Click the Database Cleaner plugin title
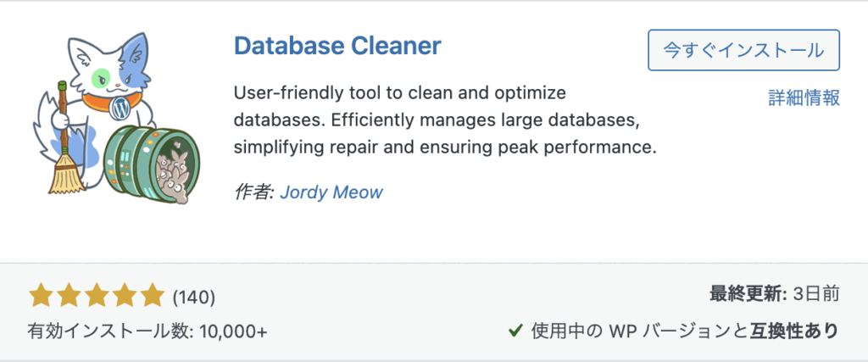 tap(337, 46)
